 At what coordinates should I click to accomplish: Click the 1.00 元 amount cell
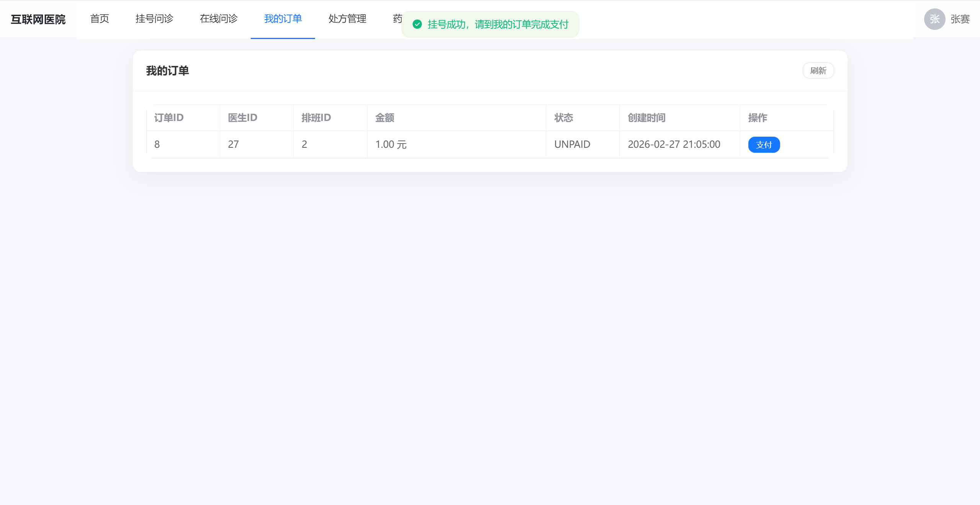391,144
